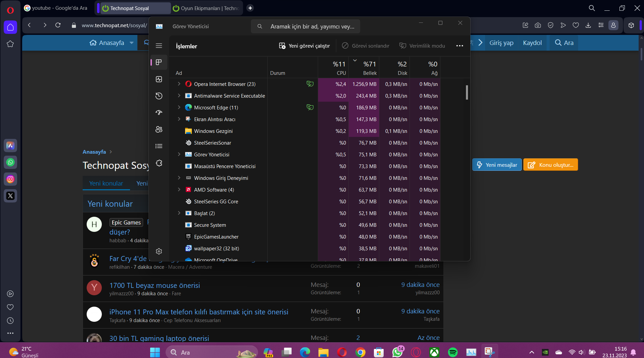The image size is (644, 358).
Task: Click the Giriş yap link
Action: tap(501, 43)
